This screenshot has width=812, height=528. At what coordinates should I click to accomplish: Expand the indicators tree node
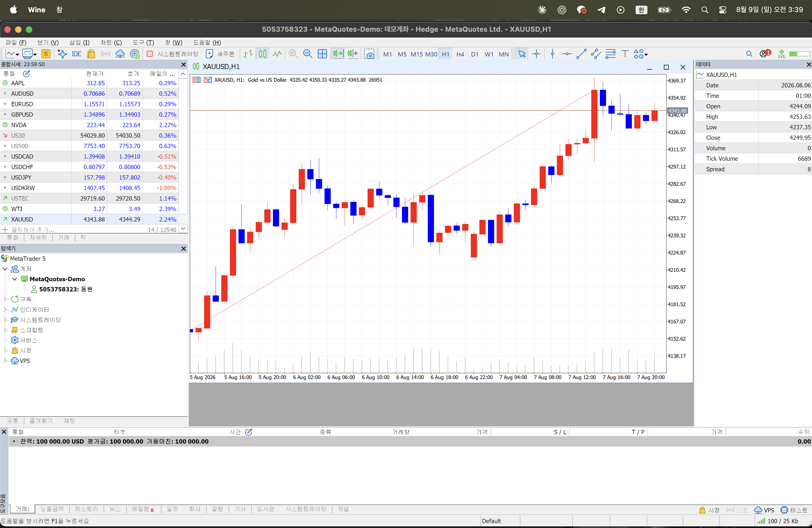pyautogui.click(x=5, y=309)
